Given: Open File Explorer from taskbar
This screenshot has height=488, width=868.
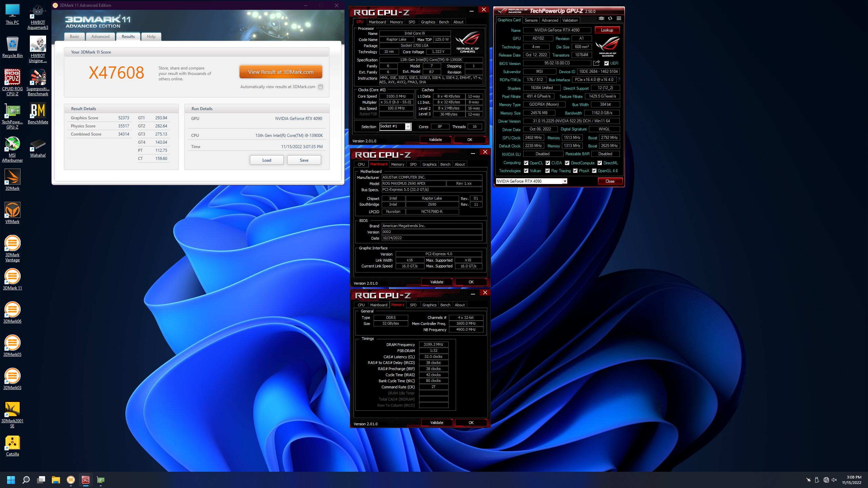Looking at the screenshot, I should pyautogui.click(x=56, y=480).
